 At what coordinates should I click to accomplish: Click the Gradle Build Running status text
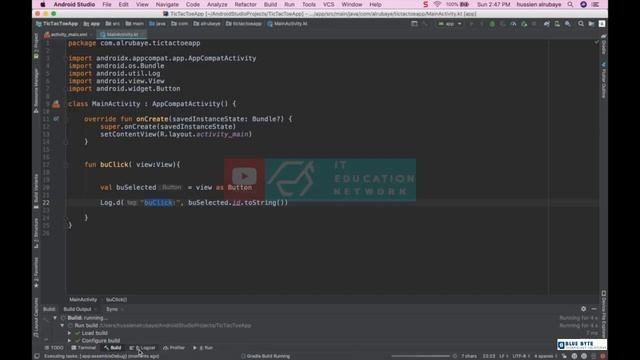[x=268, y=356]
